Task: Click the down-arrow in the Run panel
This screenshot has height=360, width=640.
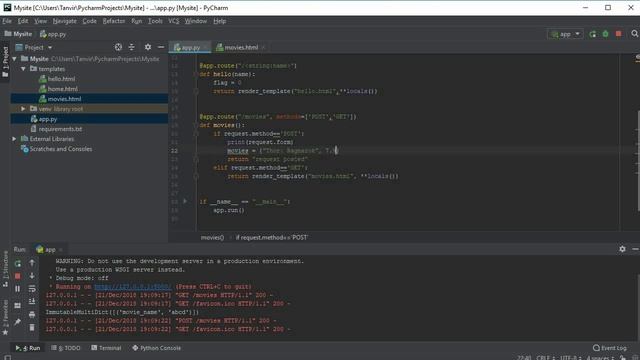Action: click(x=32, y=276)
